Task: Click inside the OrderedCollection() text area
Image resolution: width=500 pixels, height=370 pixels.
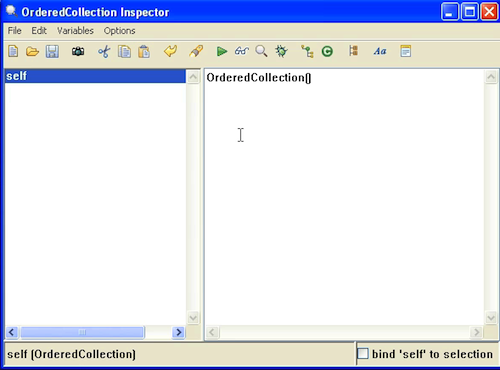Action: pyautogui.click(x=344, y=197)
